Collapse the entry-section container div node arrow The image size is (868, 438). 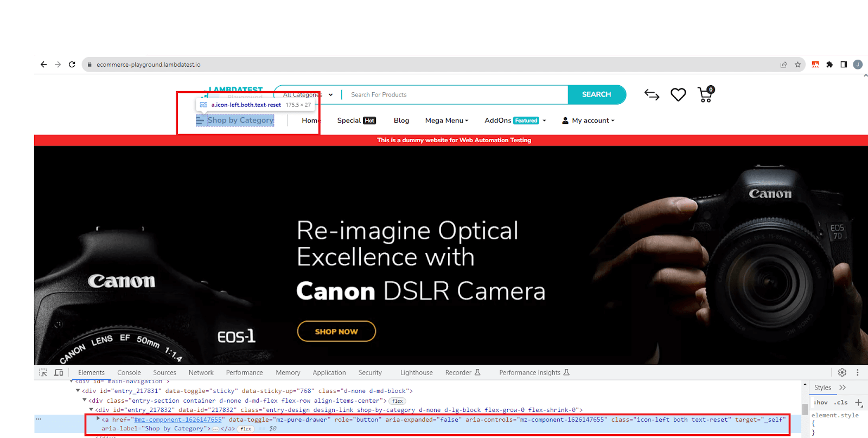[85, 401]
